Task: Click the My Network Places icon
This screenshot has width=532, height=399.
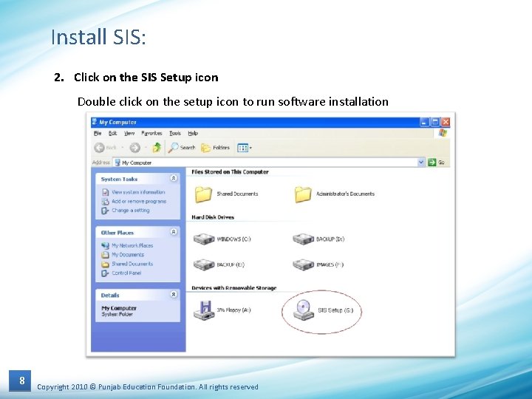Action: point(105,245)
